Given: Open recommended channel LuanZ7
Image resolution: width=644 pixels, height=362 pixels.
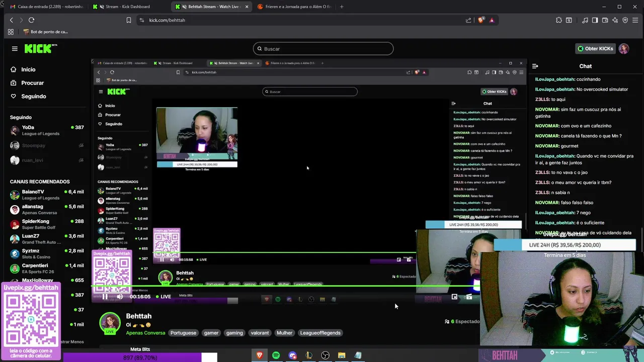Looking at the screenshot, I should [47, 239].
